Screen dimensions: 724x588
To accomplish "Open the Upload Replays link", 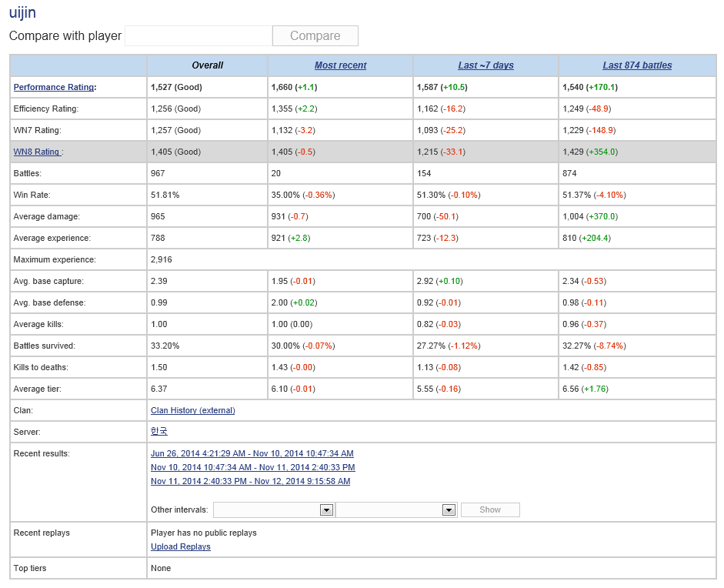I will (180, 546).
